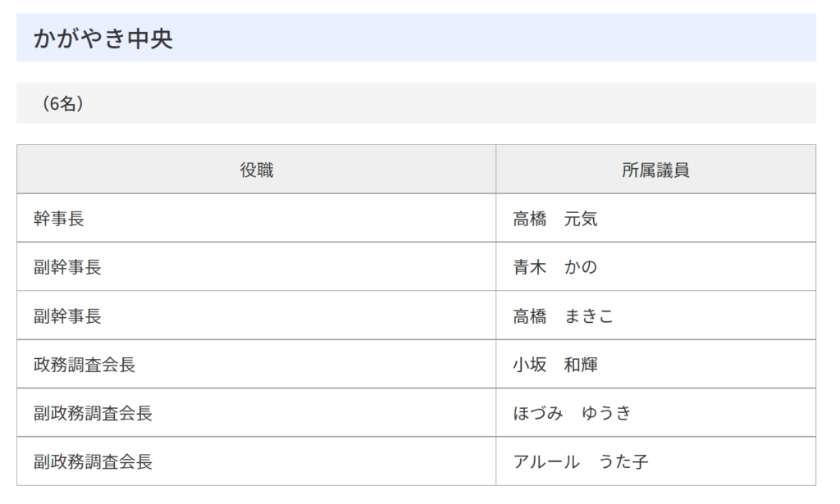The height and width of the screenshot is (504, 840).
Task: Click the surname ほづみ
Action: (x=538, y=412)
